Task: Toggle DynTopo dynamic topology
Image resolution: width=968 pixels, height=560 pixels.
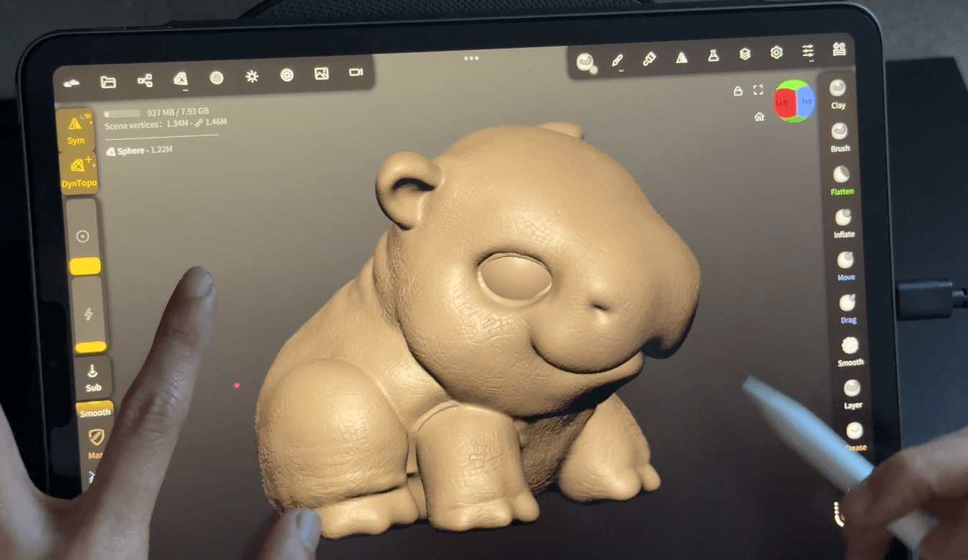Action: point(79,172)
